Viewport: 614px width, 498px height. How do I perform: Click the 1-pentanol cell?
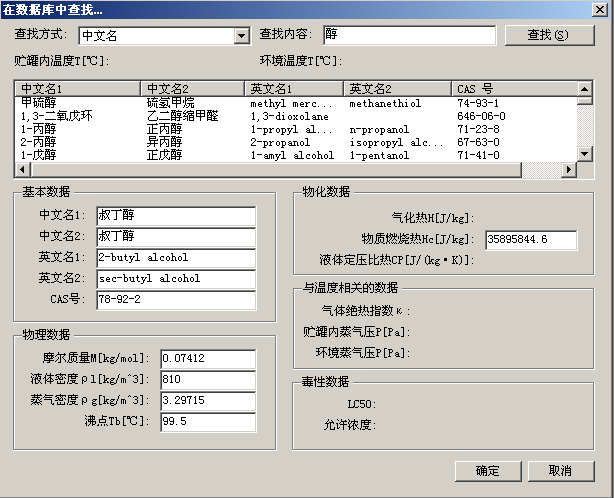379,155
